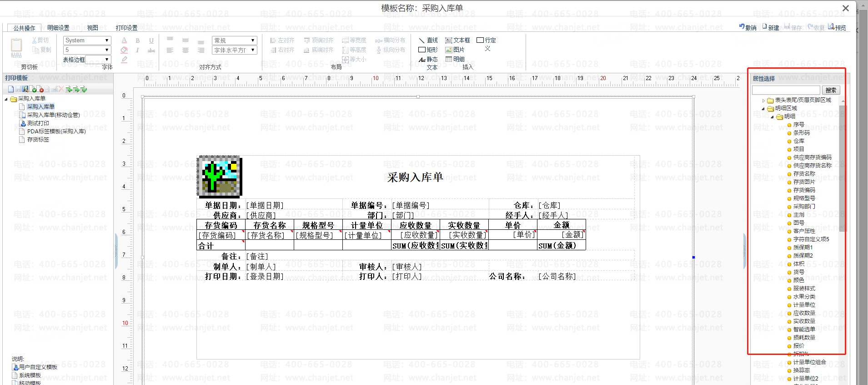Toggle bold formatting B
The width and height of the screenshot is (868, 385).
pos(138,41)
